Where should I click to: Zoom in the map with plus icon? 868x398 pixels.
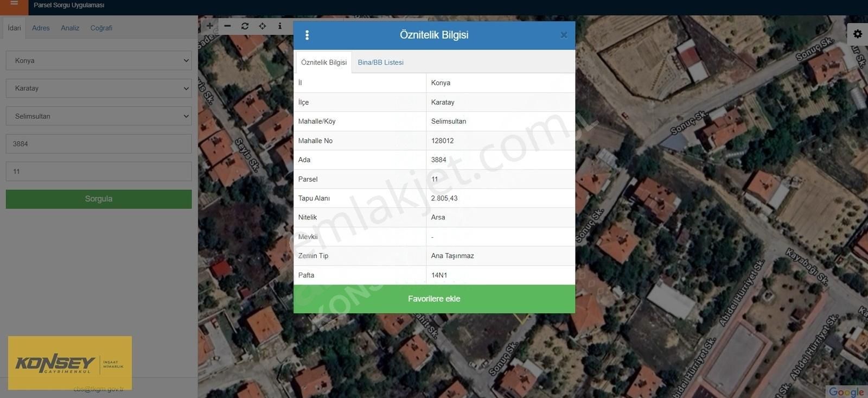(x=210, y=26)
